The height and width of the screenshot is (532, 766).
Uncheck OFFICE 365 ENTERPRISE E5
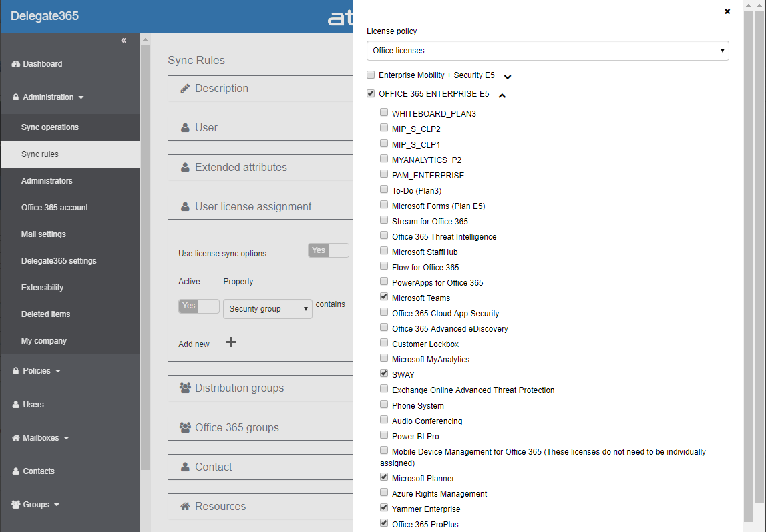point(371,93)
